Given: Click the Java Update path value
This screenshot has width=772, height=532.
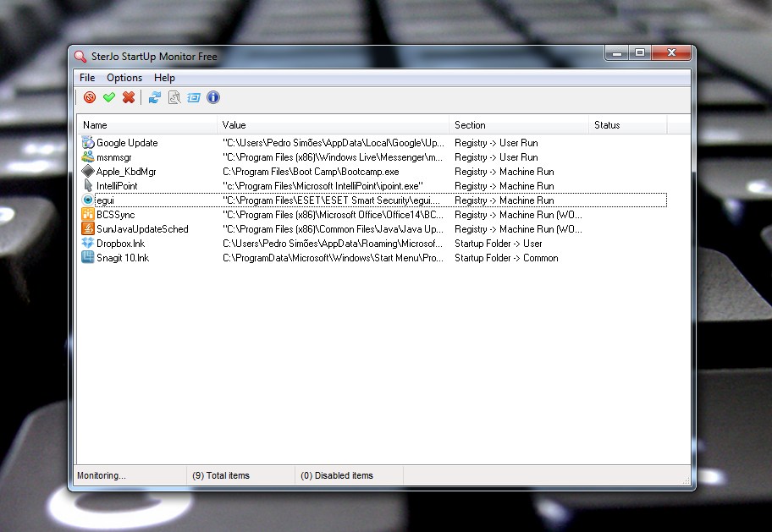Looking at the screenshot, I should (x=333, y=229).
